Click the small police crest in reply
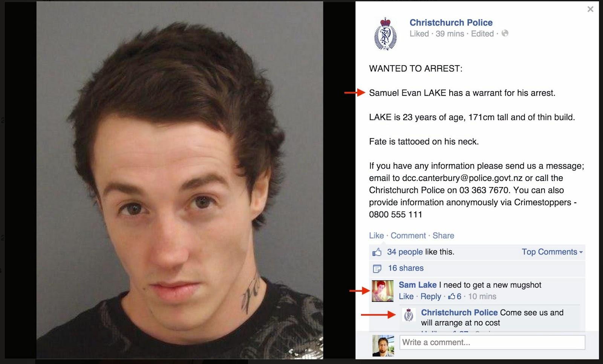The width and height of the screenshot is (603, 364). pyautogui.click(x=409, y=315)
